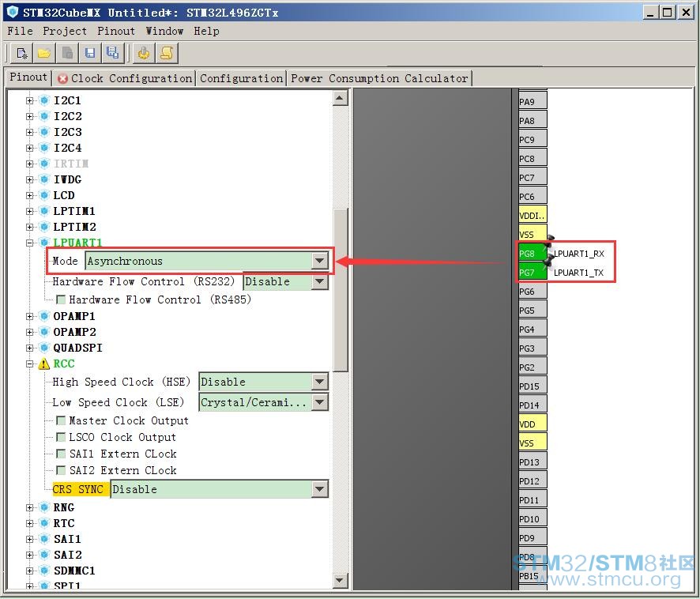Click the yellow VDD pin
Viewport: 700px width, 599px height.
click(x=533, y=424)
